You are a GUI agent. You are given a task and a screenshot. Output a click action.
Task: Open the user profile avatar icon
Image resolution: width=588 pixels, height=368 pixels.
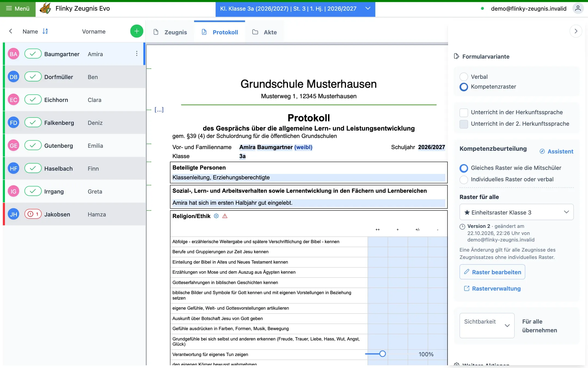click(578, 8)
